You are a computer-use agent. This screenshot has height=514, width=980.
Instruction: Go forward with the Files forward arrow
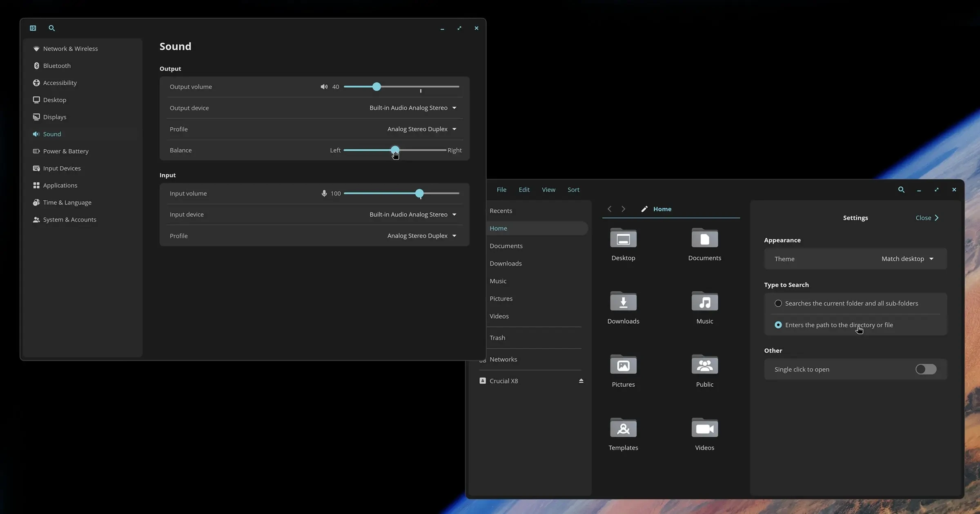[x=623, y=209]
